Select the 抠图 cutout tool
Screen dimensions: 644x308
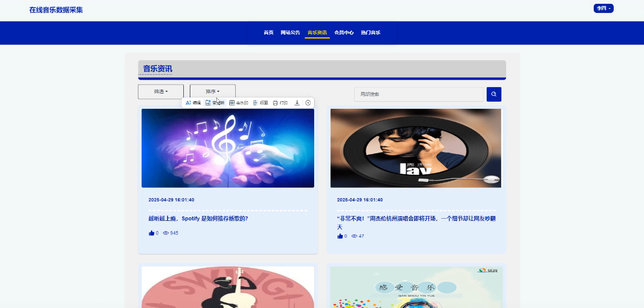point(261,103)
